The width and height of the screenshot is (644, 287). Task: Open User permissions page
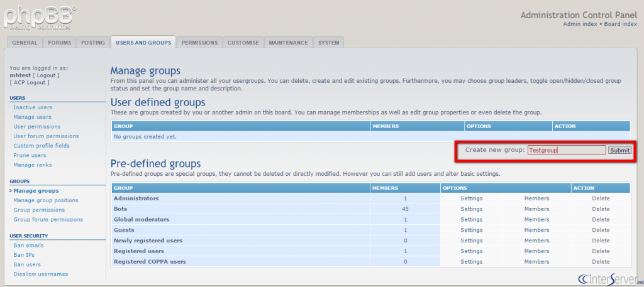tap(37, 127)
